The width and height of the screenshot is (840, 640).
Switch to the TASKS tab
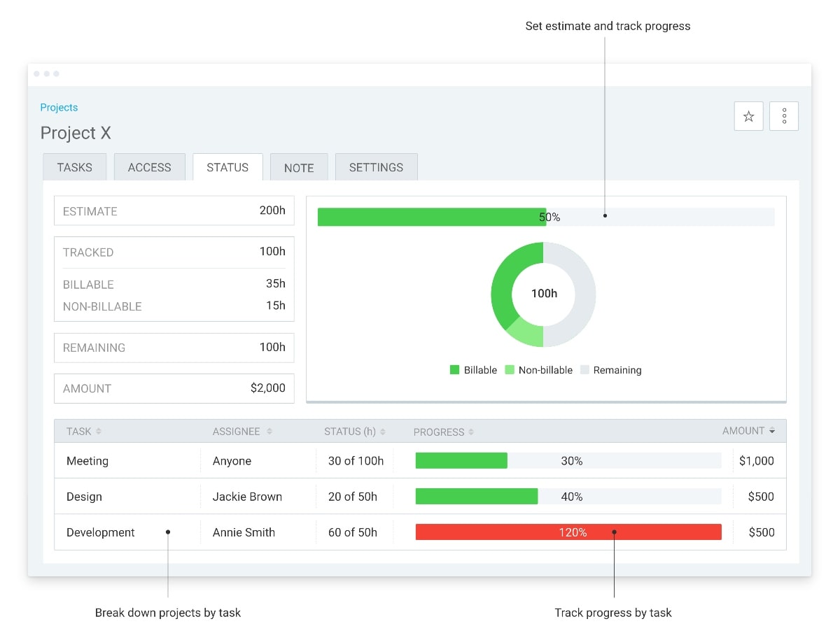75,167
